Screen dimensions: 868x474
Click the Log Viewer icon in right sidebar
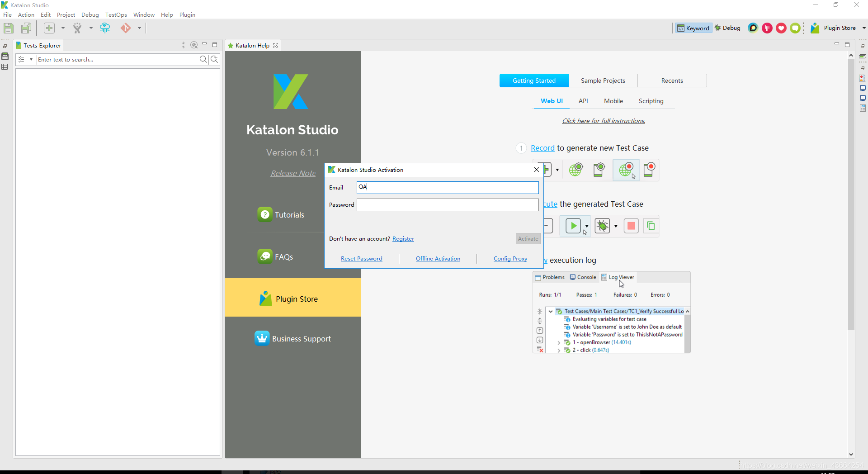863,108
